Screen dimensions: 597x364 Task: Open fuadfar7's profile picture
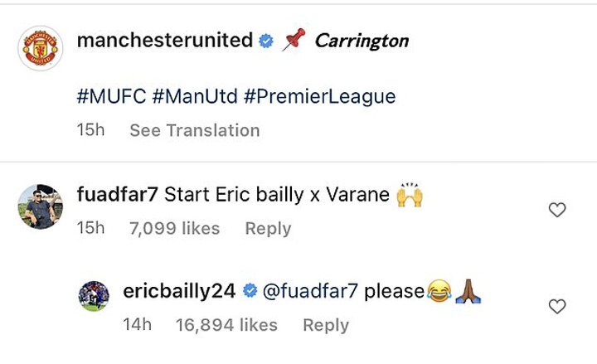tap(41, 206)
